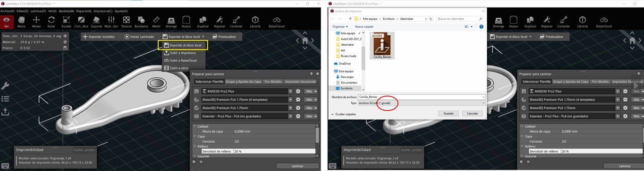This screenshot has width=644, height=171.
Task: Select Descargas in the dialog folder tree
Action: coord(347,77)
